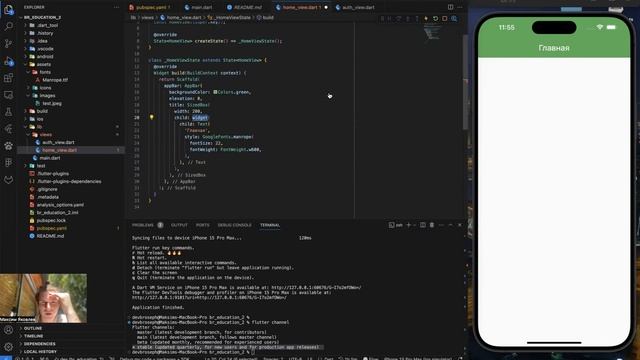Image resolution: width=640 pixels, height=360 pixels.
Task: Open main.dart in the file tree
Action: point(50,158)
